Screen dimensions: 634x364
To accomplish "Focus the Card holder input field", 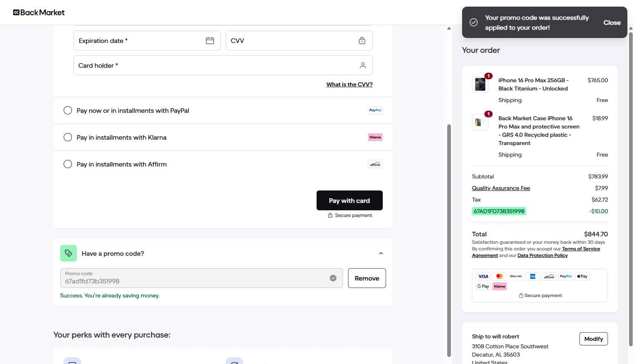I will pos(223,65).
